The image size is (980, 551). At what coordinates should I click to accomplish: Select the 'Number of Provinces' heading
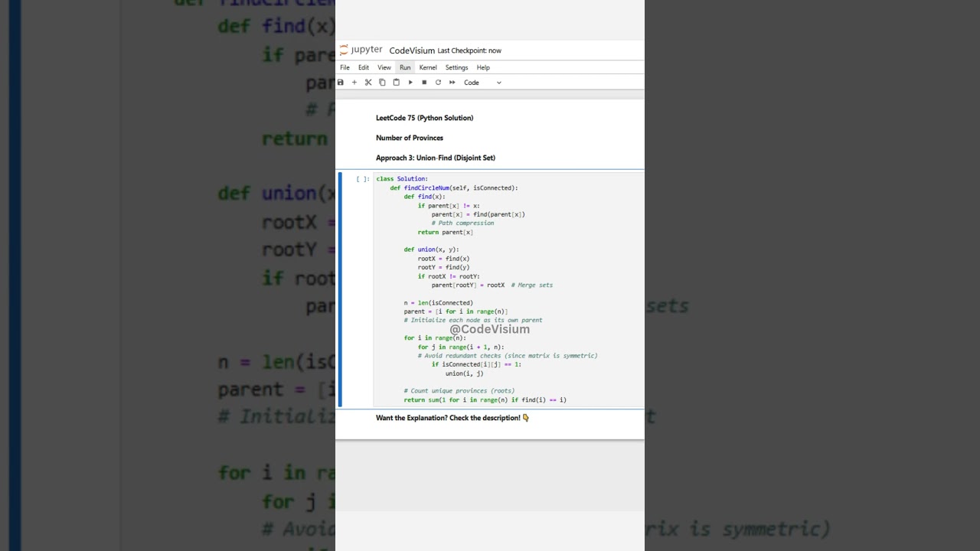pyautogui.click(x=410, y=138)
